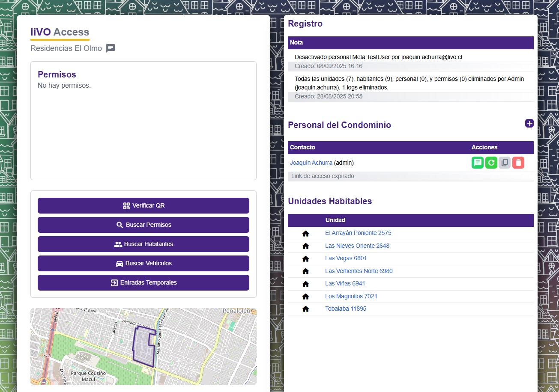
Task: Click house icon beside Tobalaba 11895
Action: click(305, 309)
